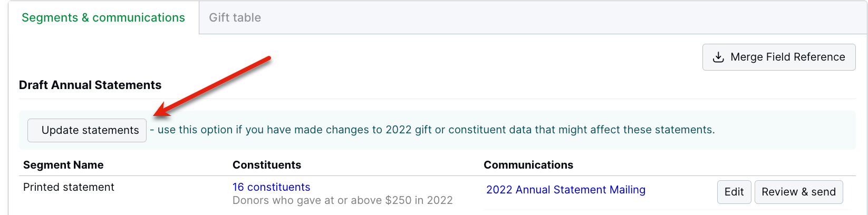Screen dimensions: 868x215
Task: Open the 2022 Annual Statement Mailing link
Action: tap(565, 190)
